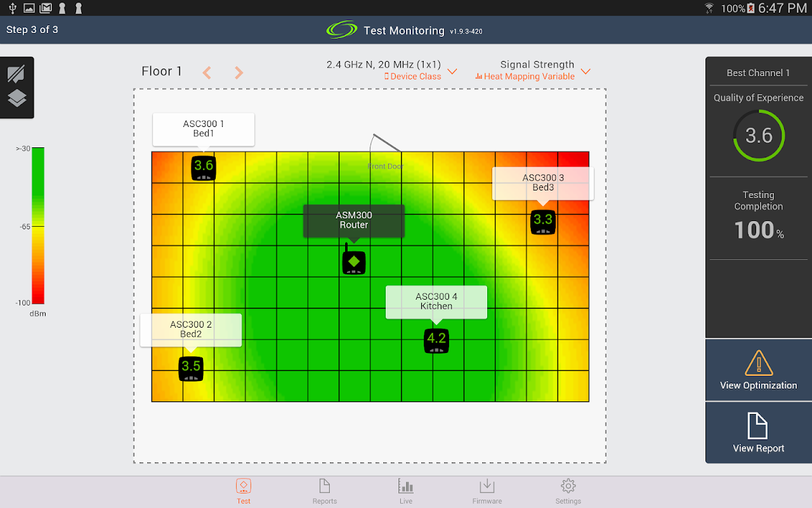
Task: Select the Kitchen sensor showing 4.2
Action: (436, 340)
